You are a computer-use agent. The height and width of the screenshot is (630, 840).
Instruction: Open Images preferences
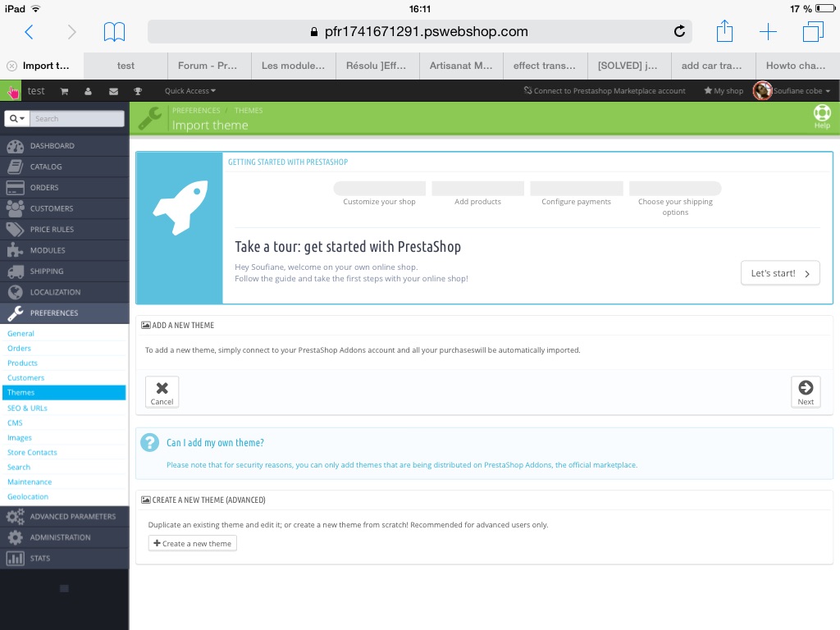pos(20,438)
